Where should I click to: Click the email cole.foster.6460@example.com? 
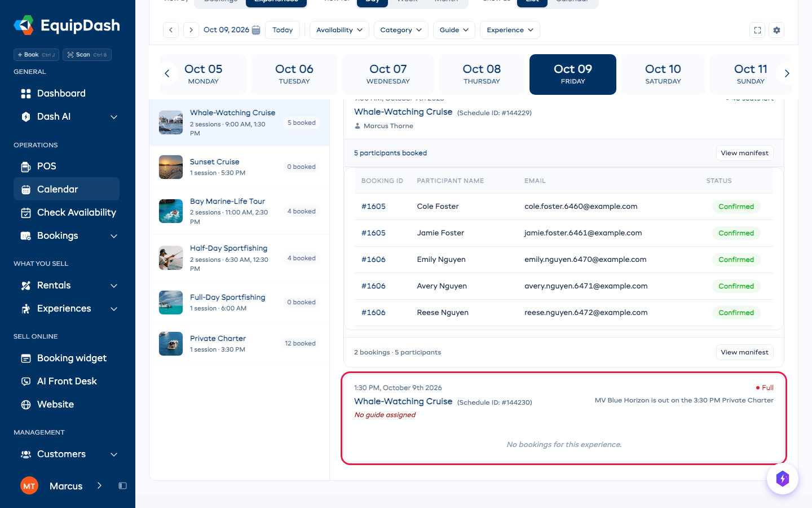pyautogui.click(x=581, y=207)
